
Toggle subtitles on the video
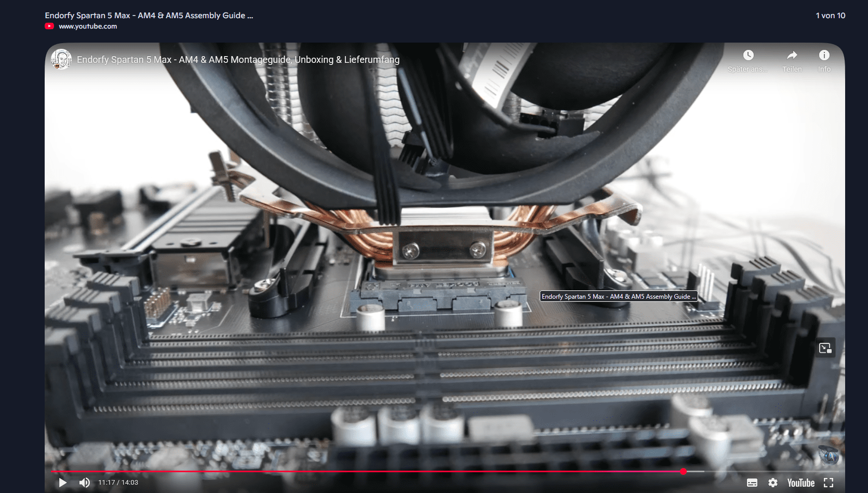752,483
